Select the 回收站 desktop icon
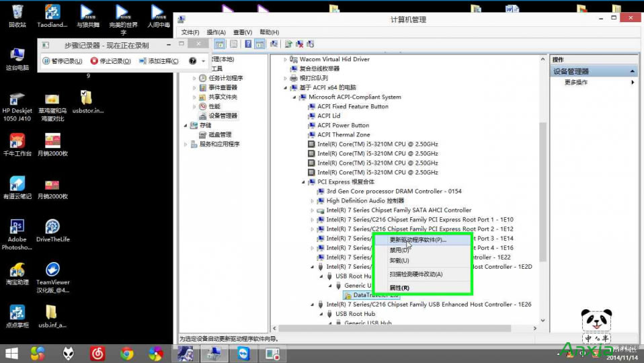The height and width of the screenshot is (363, 644). pos(17,15)
